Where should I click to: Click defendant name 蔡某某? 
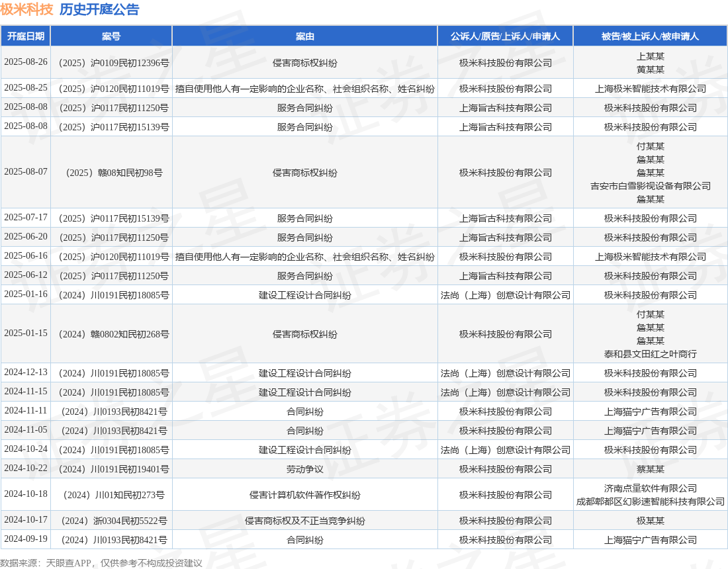650,469
